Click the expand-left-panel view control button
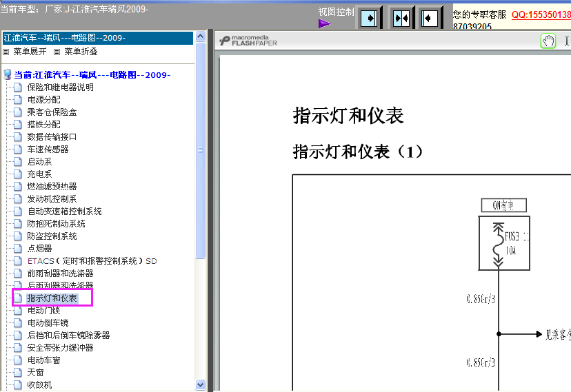The width and height of the screenshot is (571, 392). (369, 18)
